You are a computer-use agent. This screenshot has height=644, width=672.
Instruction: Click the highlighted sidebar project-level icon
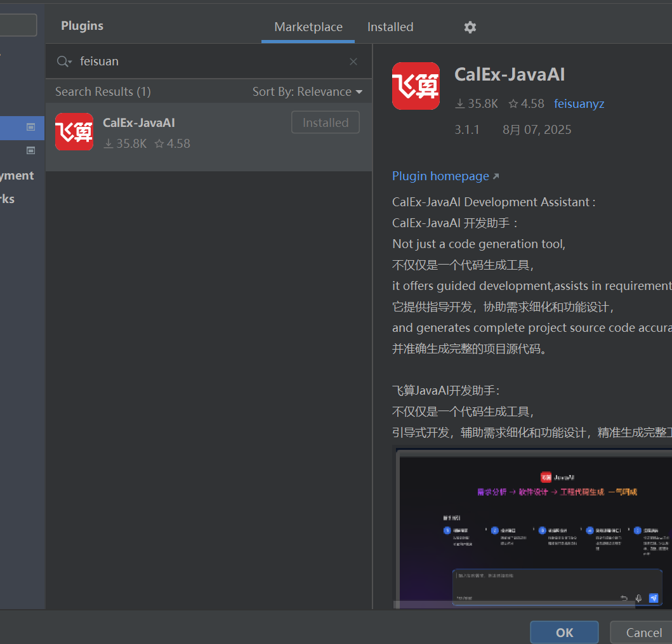(30, 128)
